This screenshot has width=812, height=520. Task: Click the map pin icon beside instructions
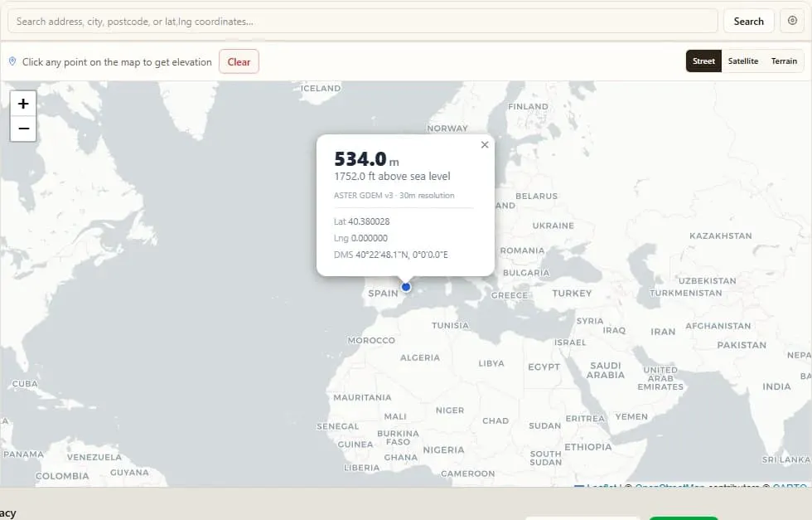click(12, 61)
